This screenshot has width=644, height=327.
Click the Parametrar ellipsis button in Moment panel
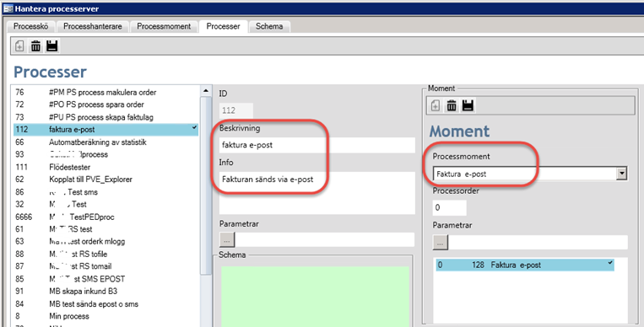coord(440,243)
